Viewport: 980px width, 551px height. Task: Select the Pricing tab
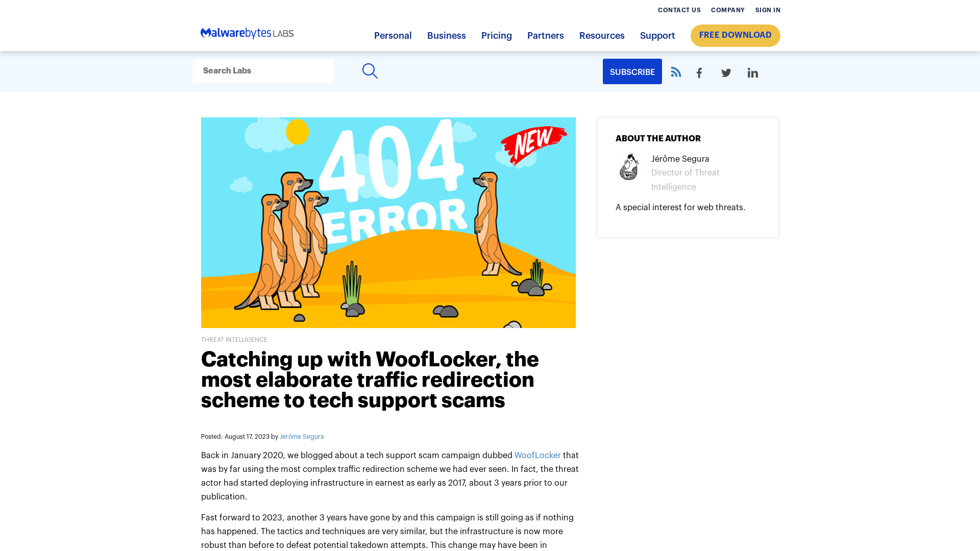[496, 36]
